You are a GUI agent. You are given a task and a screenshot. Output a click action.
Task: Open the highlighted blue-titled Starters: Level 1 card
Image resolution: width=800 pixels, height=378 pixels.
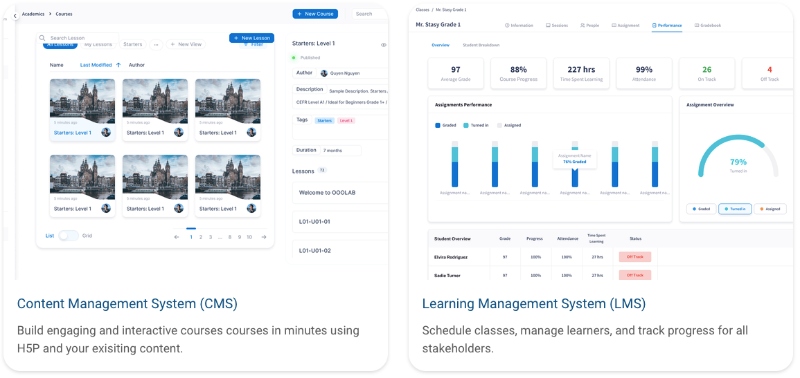coord(82,110)
